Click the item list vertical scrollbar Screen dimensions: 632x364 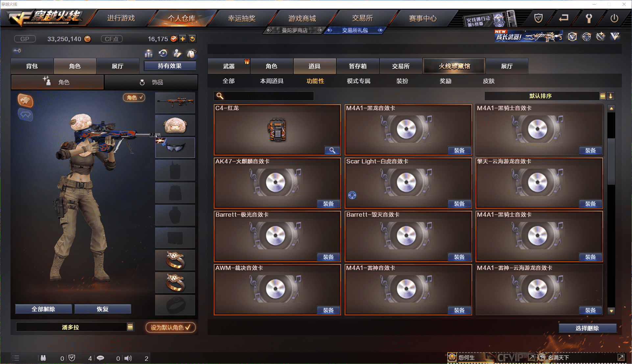(611, 209)
